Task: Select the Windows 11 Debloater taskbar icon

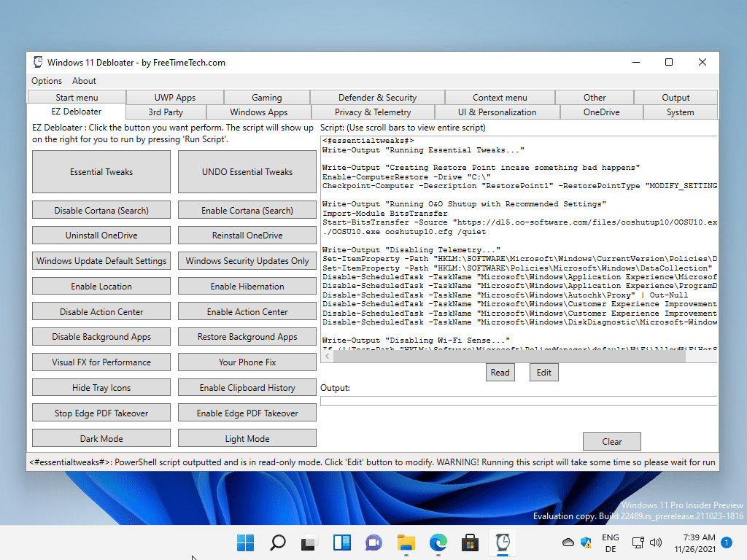Action: (x=502, y=542)
